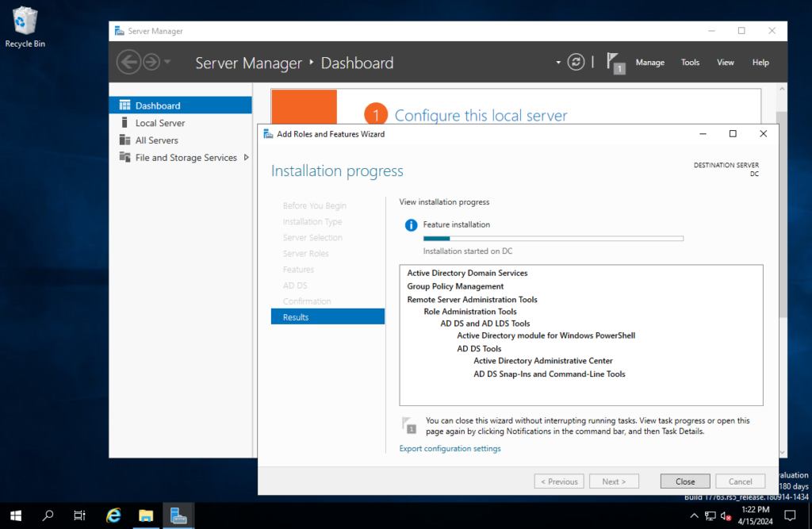Click the Close button in wizard
This screenshot has height=529, width=812.
pos(685,481)
